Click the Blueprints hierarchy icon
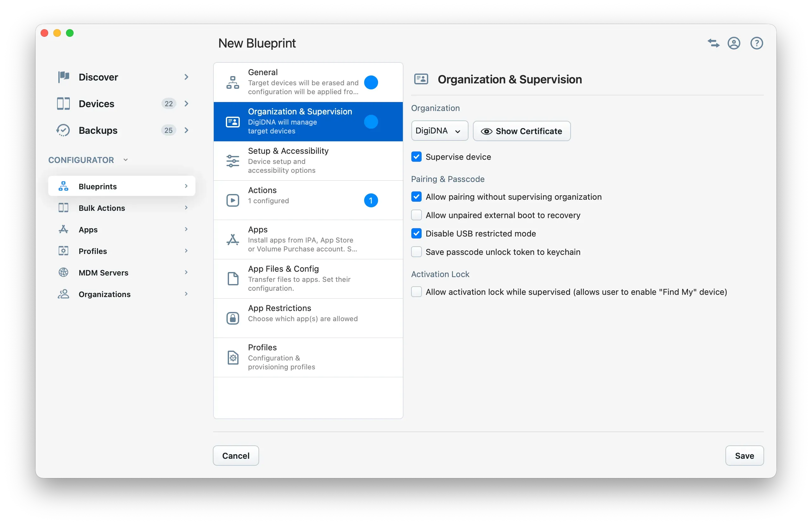Viewport: 812px width, 525px height. click(63, 186)
